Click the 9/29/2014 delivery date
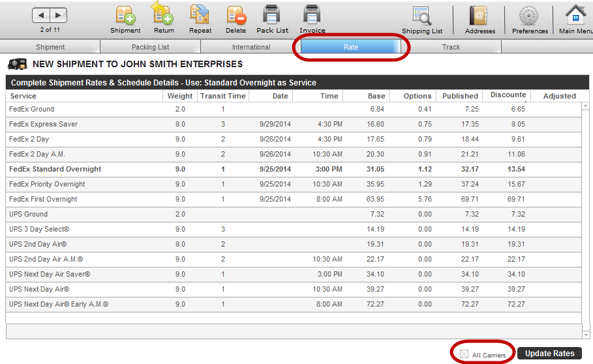Viewport: 593px width, 364px height. pyautogui.click(x=275, y=125)
